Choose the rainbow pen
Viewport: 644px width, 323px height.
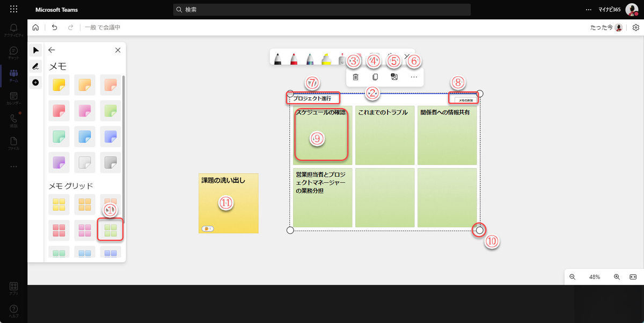[310, 58]
